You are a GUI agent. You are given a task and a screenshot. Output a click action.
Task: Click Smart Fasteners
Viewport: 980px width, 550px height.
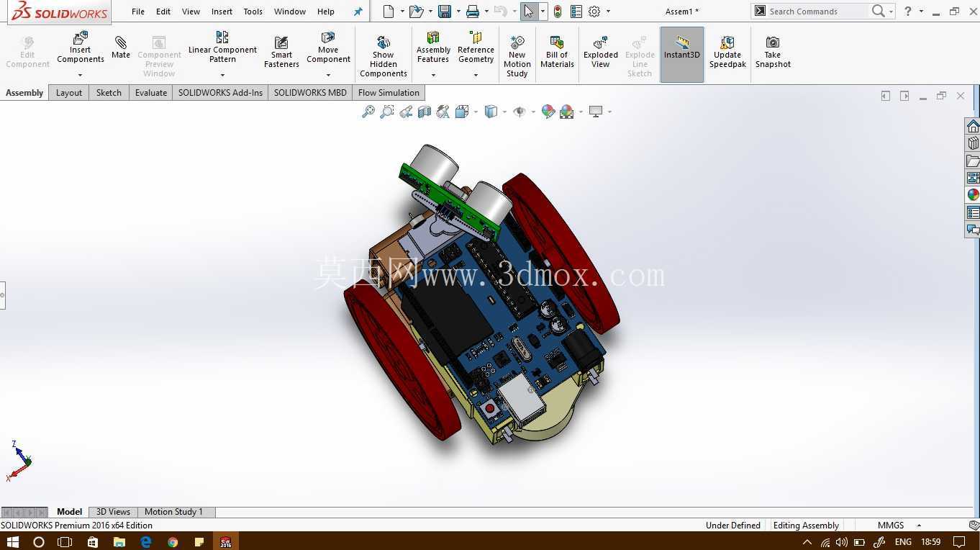tap(281, 52)
